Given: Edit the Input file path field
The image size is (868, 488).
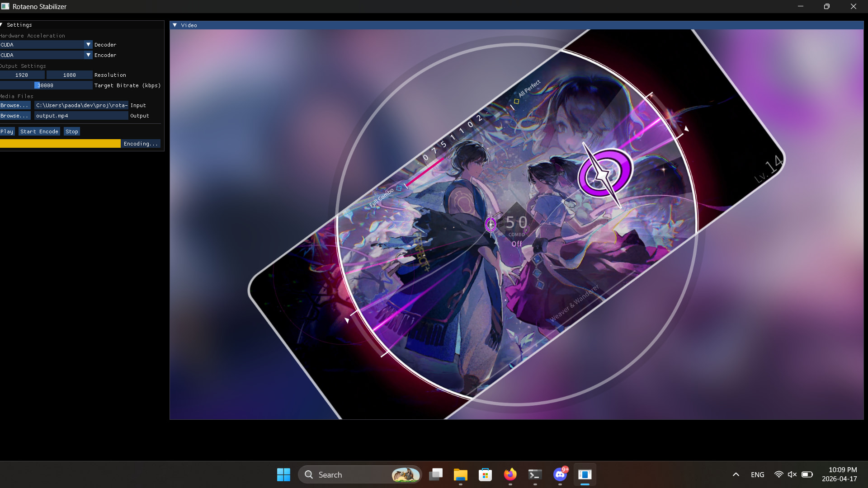Looking at the screenshot, I should pyautogui.click(x=81, y=105).
